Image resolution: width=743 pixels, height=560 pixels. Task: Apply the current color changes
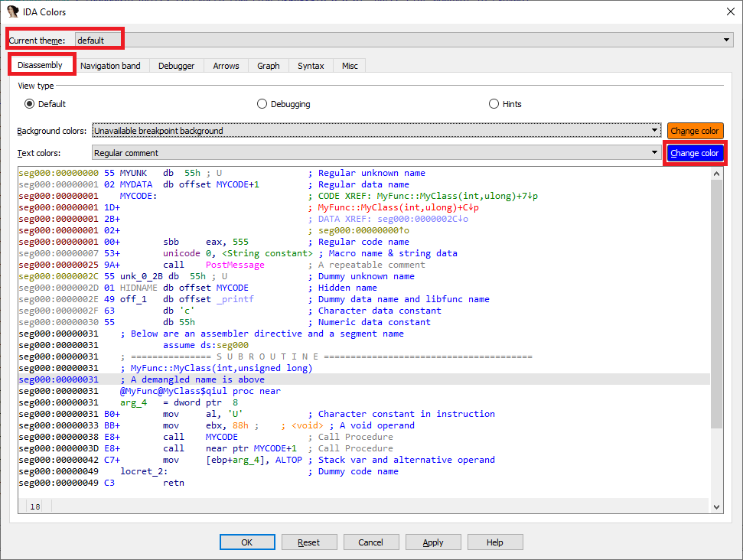click(x=433, y=542)
